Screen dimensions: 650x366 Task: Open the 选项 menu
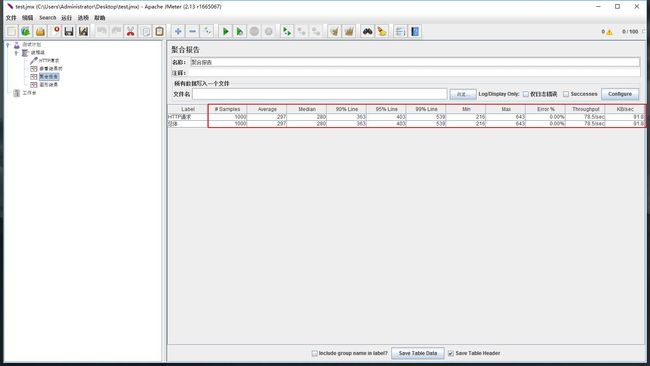click(x=83, y=18)
